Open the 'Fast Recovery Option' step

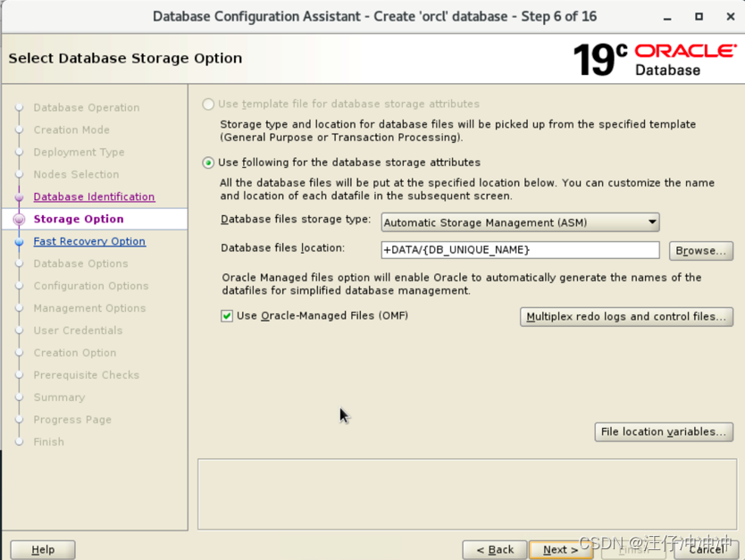pos(89,241)
